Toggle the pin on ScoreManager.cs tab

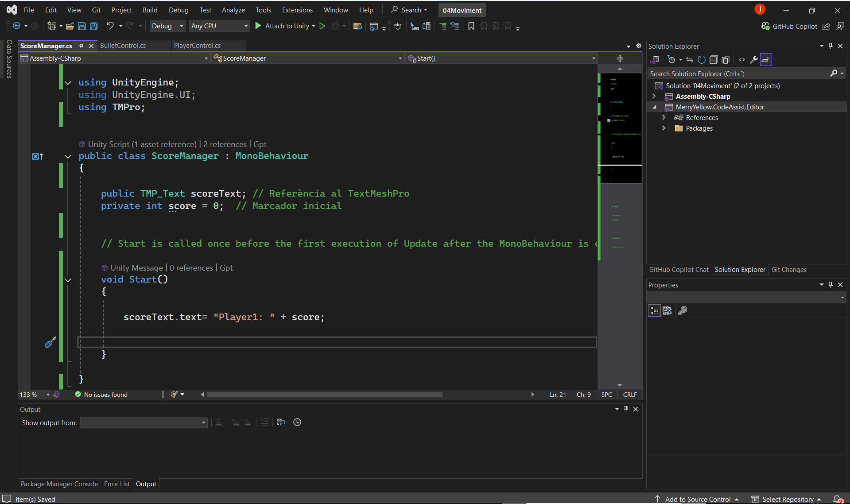81,46
